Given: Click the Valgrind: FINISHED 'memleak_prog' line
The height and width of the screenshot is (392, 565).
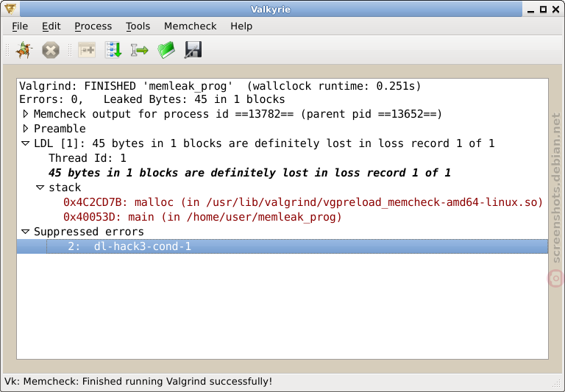Looking at the screenshot, I should (220, 86).
